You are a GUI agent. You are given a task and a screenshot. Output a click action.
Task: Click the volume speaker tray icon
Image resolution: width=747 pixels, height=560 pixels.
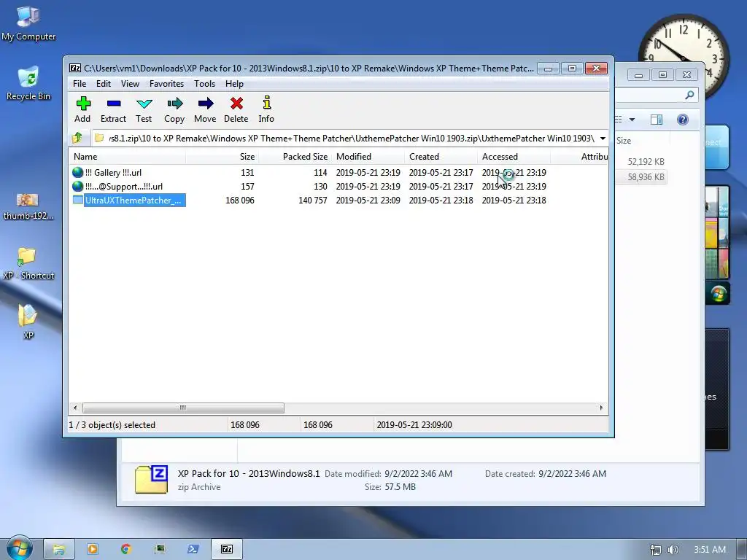pyautogui.click(x=673, y=550)
